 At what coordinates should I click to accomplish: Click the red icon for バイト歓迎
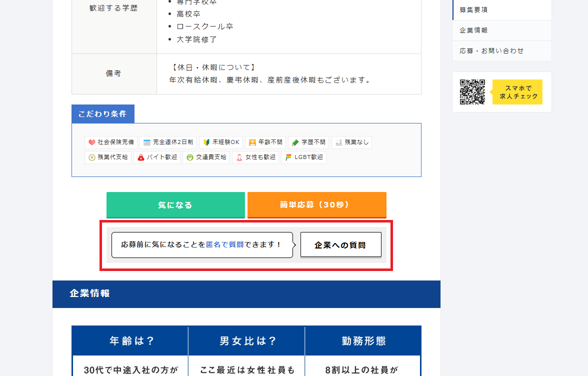140,157
